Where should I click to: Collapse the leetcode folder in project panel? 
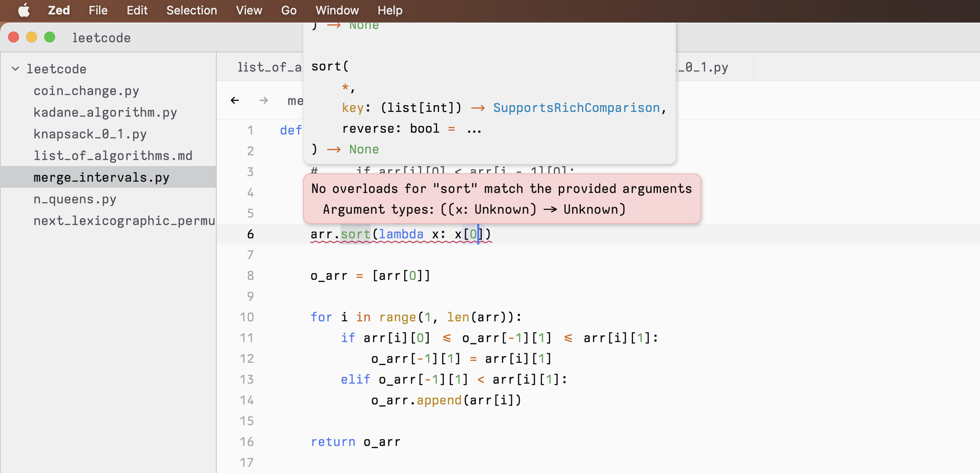15,68
